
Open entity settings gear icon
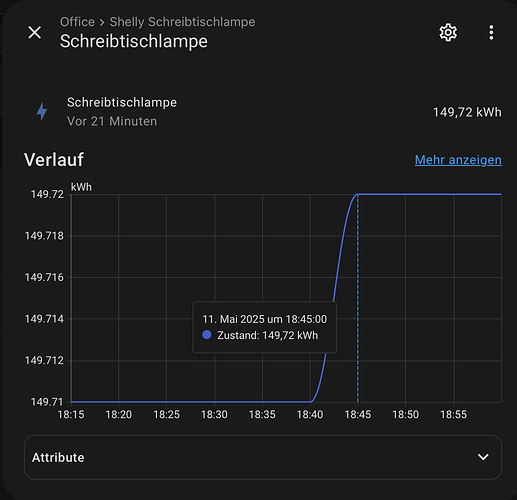pos(448,33)
